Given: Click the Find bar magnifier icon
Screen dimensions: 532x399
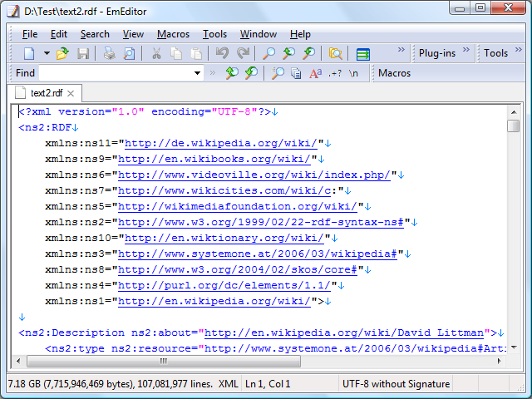Looking at the screenshot, I should (278, 73).
